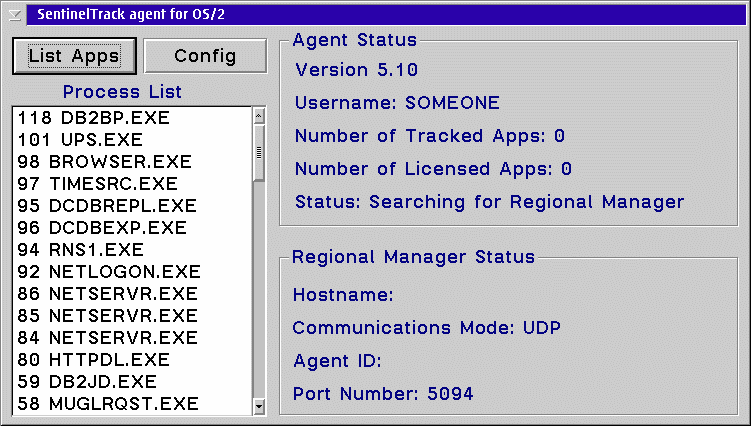
Task: Click Number of Licensed Apps: 0
Action: 433,169
